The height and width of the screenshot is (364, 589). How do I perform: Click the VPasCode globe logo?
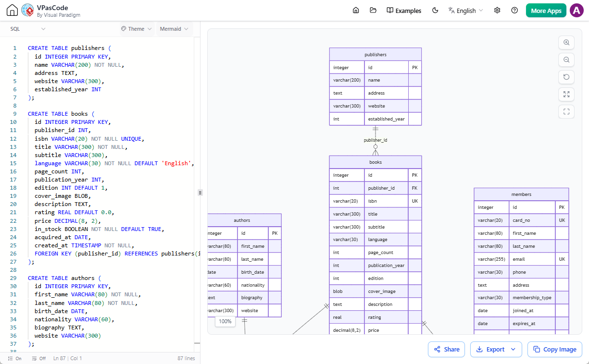point(28,11)
